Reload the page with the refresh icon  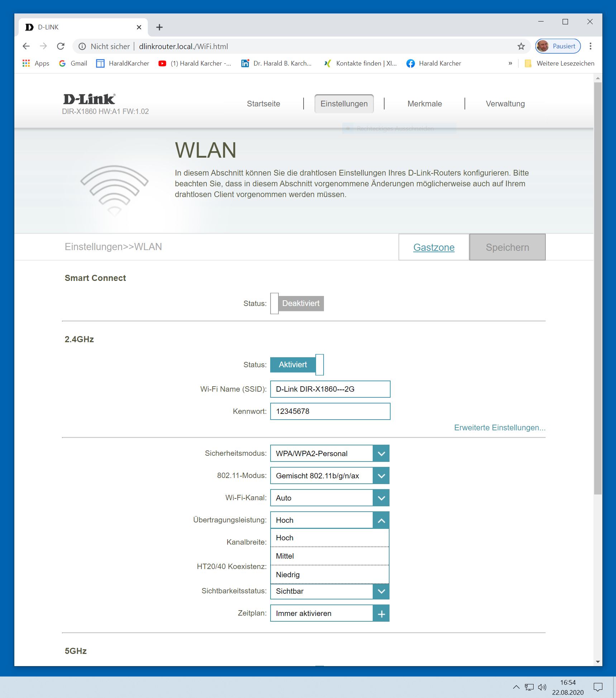pos(61,46)
